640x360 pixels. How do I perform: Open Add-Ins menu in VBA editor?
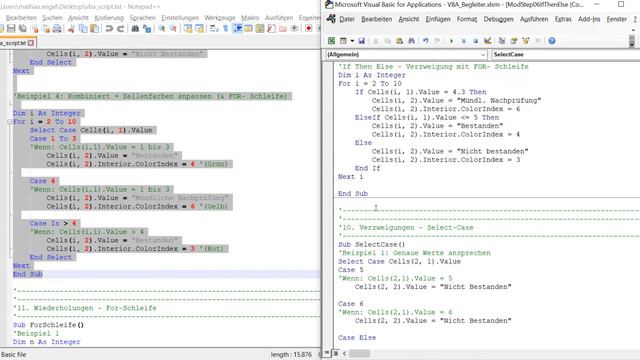(x=589, y=19)
